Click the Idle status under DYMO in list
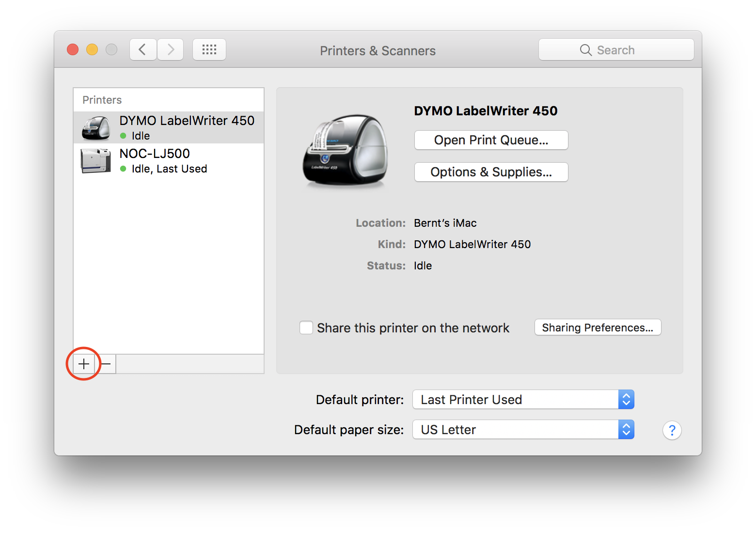This screenshot has height=533, width=756. [x=141, y=136]
